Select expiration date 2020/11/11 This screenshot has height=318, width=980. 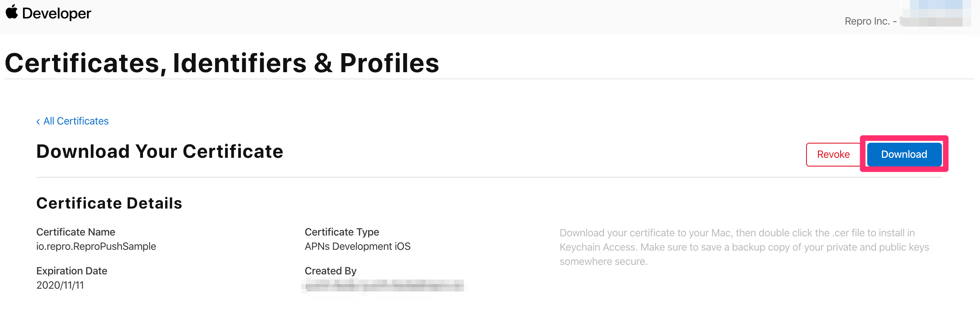pyautogui.click(x=60, y=285)
